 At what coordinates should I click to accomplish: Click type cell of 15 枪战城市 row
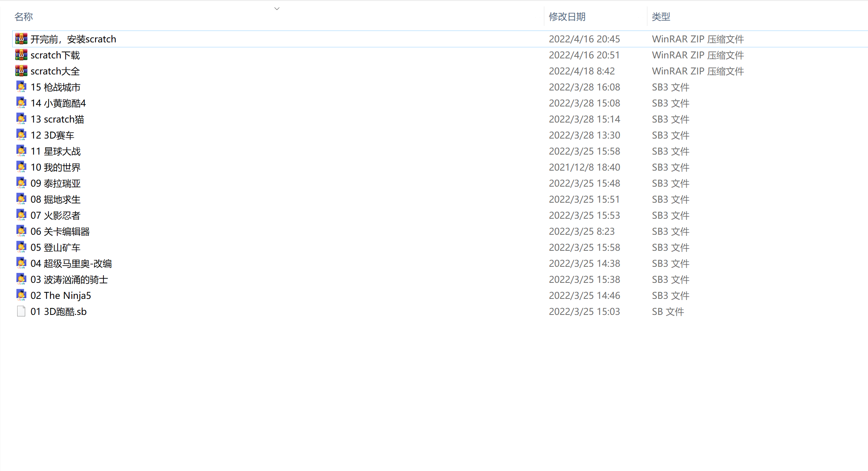671,87
